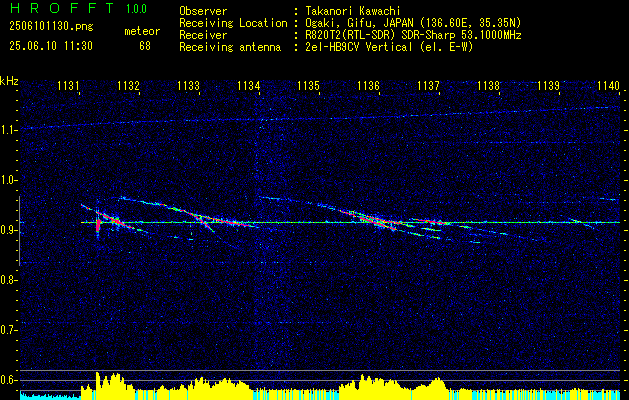Click time marker 1132
629x400 pixels.
[x=128, y=86]
